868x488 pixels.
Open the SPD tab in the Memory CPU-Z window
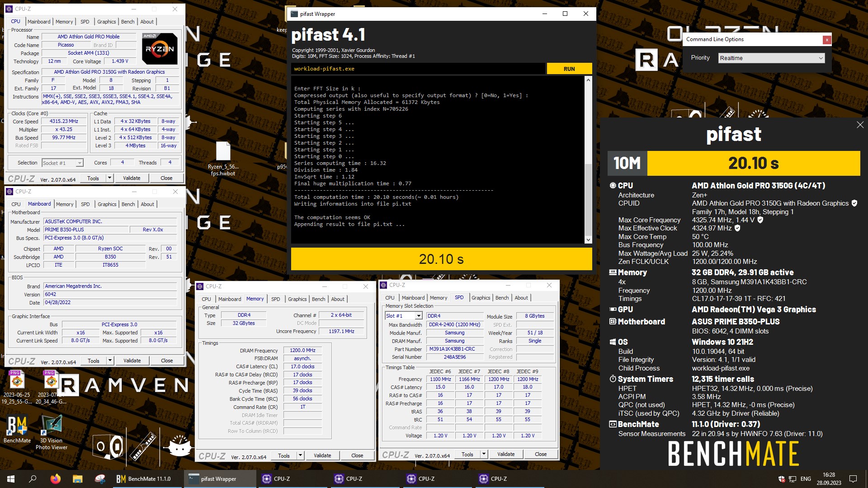(x=276, y=299)
